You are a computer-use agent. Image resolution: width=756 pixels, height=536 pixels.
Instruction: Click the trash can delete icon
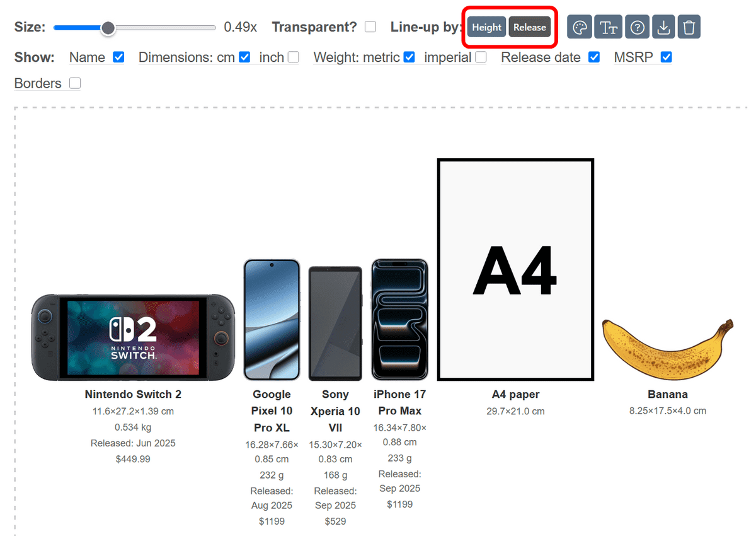689,27
